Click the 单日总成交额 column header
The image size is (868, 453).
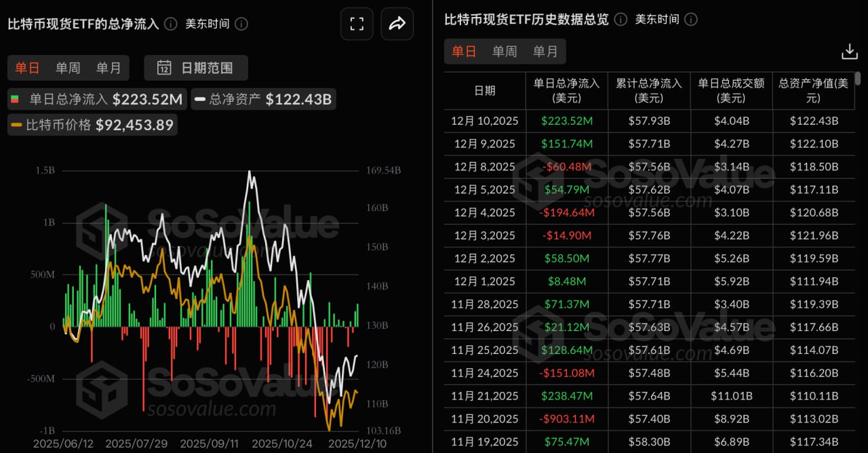731,90
